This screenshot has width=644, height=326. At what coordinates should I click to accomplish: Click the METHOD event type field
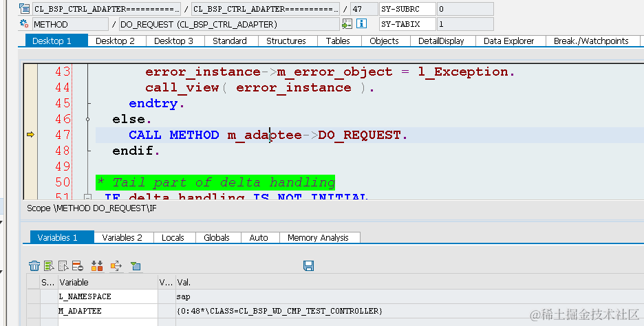pyautogui.click(x=71, y=24)
